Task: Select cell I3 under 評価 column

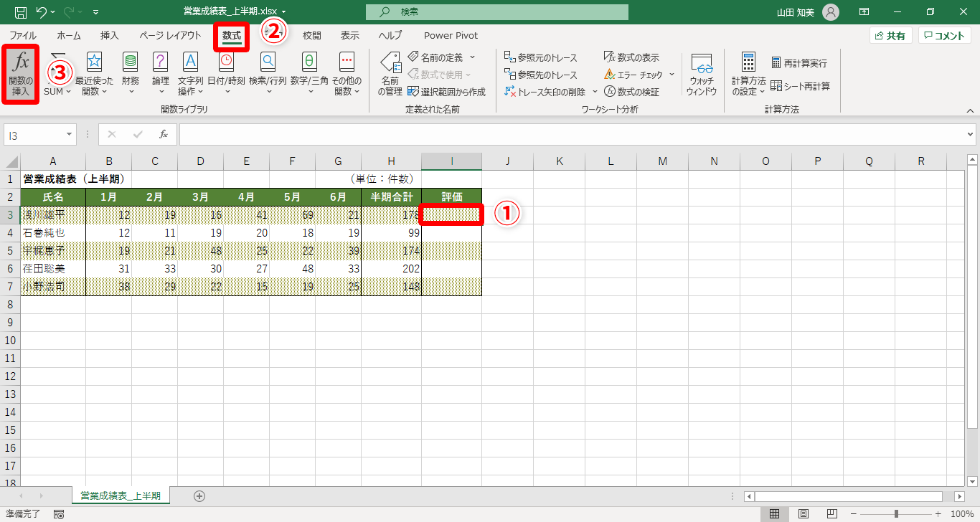Action: tap(451, 214)
